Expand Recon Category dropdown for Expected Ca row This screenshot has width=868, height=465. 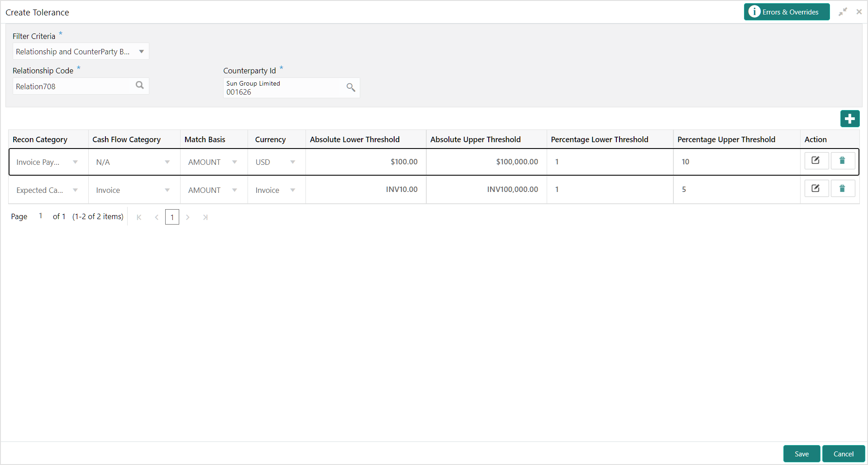click(75, 190)
